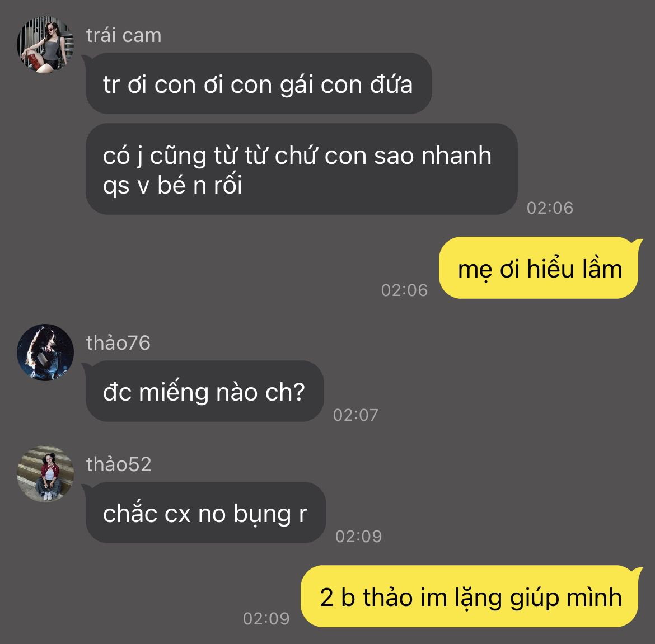Select message 'tr ơi con ơi con gái con đứa'
This screenshot has width=655, height=644.
tap(259, 83)
